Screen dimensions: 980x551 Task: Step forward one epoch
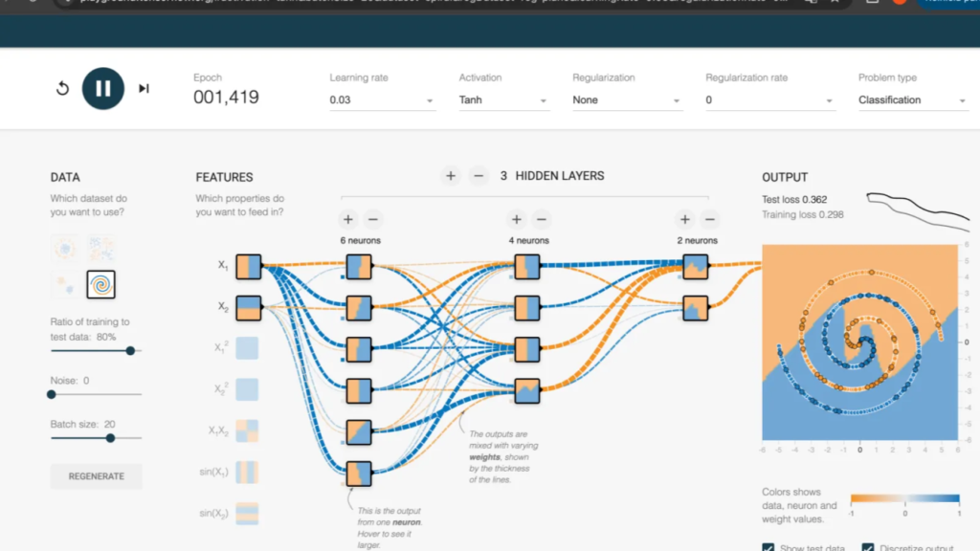144,88
